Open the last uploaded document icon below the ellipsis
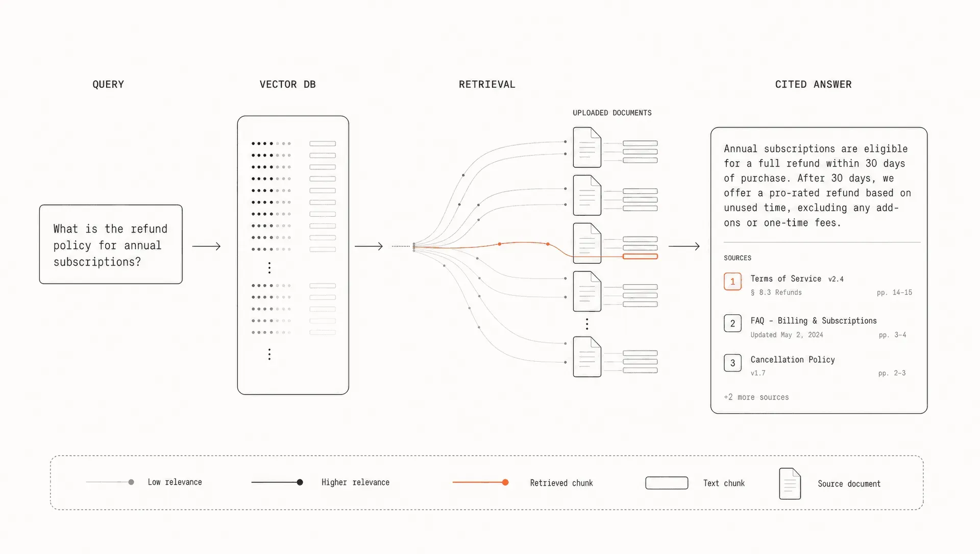The image size is (980, 554). [587, 357]
